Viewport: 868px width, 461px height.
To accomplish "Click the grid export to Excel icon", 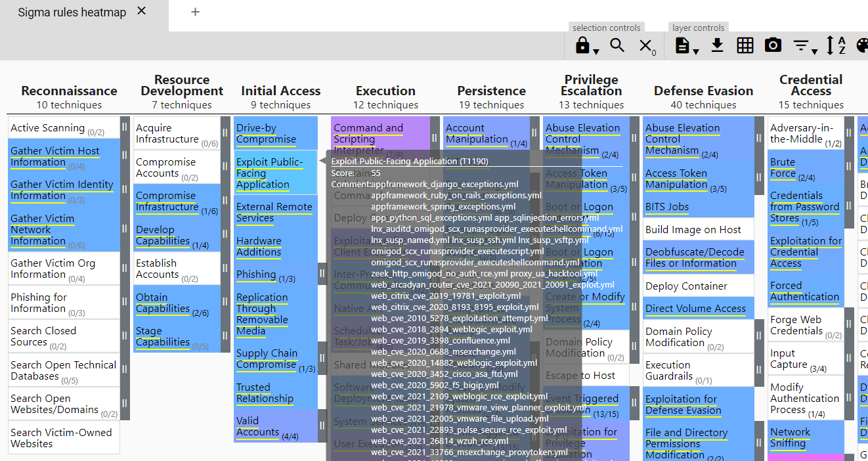I will click(745, 45).
